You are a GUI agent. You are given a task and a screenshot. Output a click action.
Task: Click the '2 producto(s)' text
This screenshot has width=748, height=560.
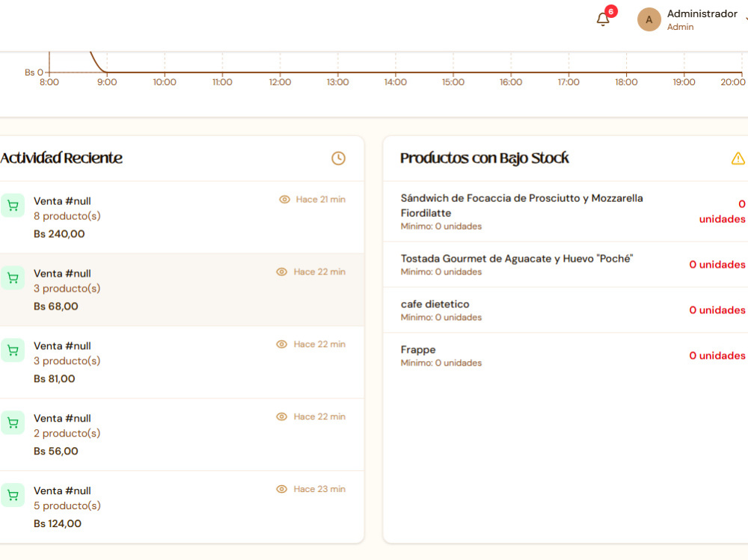pyautogui.click(x=67, y=434)
